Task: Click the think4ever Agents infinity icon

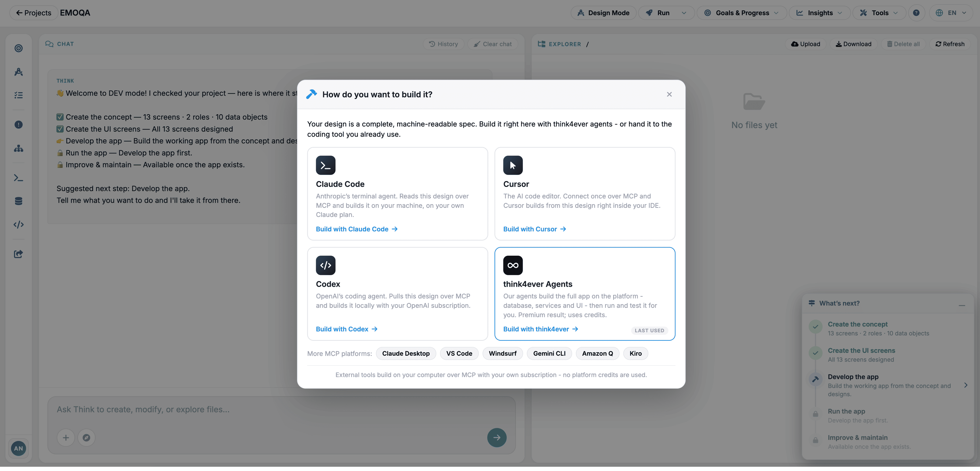Action: tap(513, 265)
